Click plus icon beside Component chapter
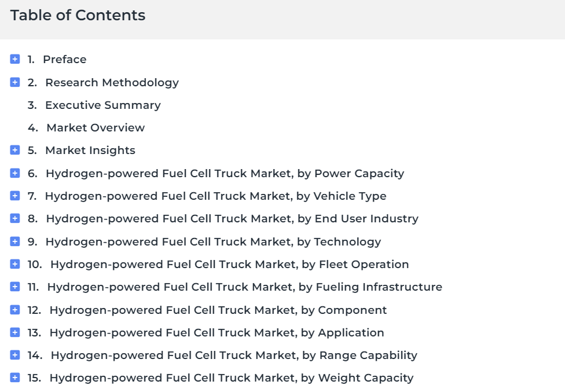 [15, 310]
